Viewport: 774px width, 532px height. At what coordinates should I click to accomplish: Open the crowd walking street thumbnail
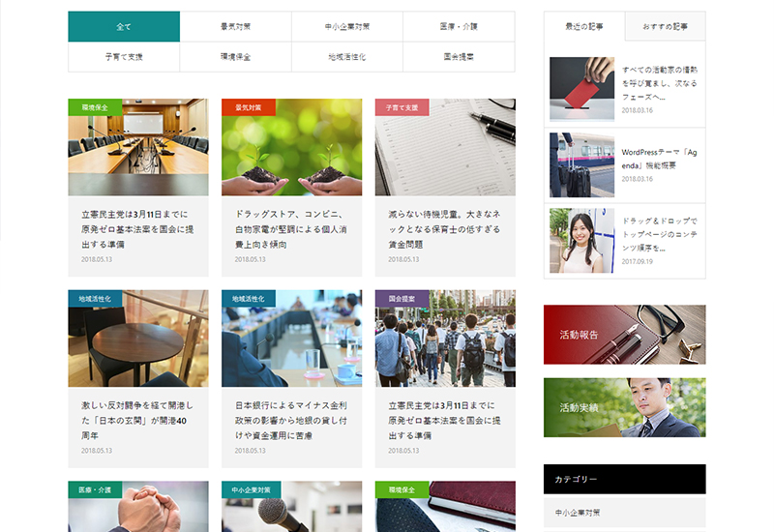[x=445, y=339]
